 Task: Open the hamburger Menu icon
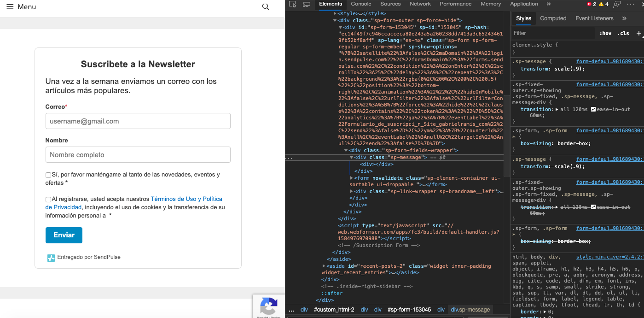click(10, 7)
